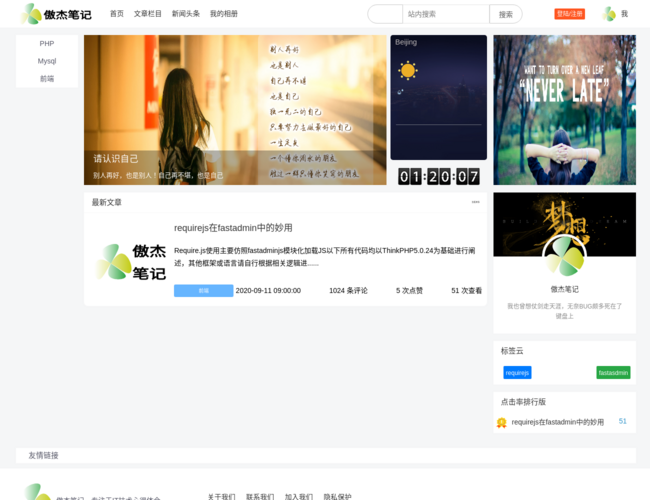This screenshot has height=500, width=650.
Task: Open the search category dropdown
Action: click(385, 14)
